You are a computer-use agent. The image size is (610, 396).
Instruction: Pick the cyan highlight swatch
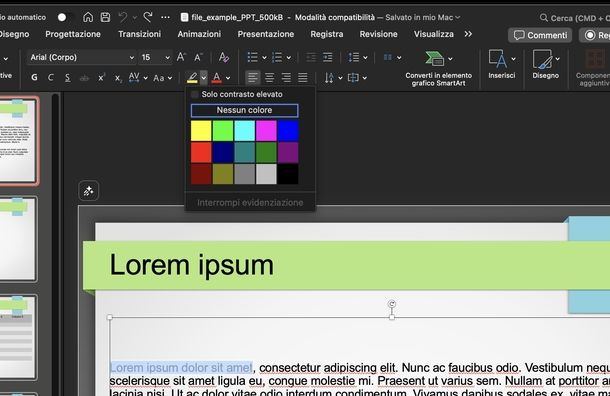245,131
